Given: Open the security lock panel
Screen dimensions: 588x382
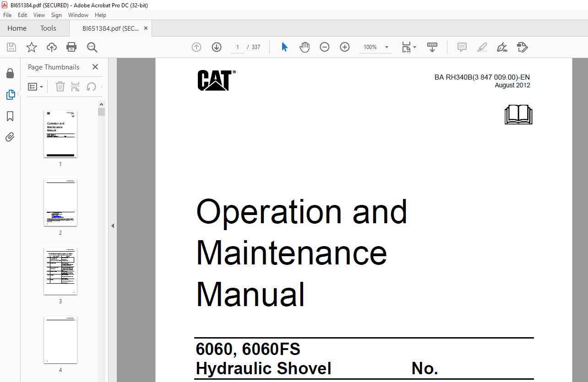Looking at the screenshot, I should tap(10, 73).
